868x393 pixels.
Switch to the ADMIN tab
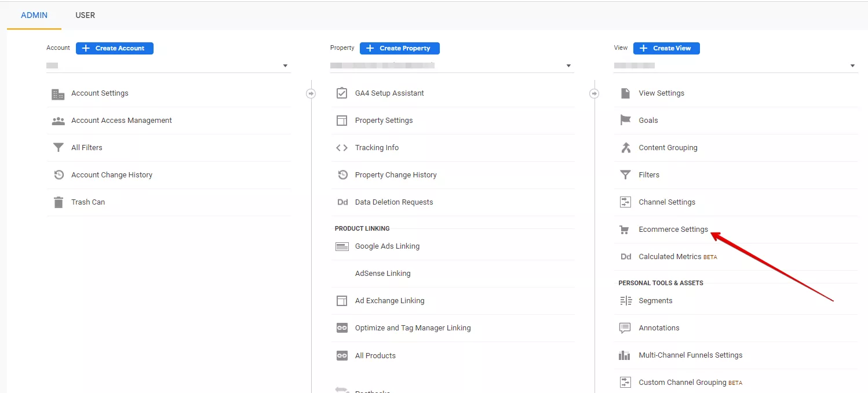[x=34, y=15]
